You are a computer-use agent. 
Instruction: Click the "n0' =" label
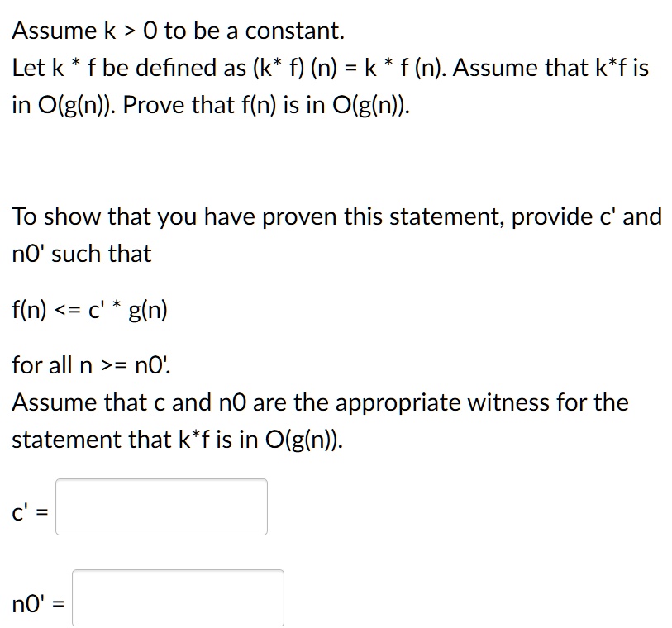pos(38,603)
